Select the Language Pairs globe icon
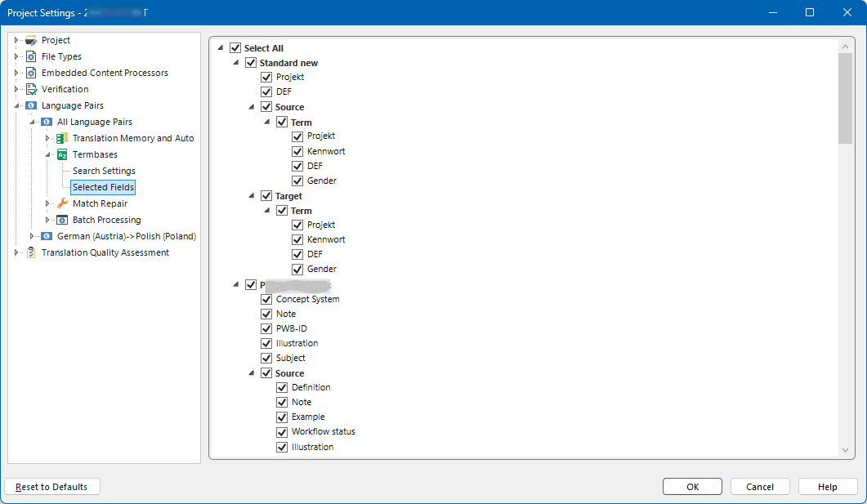The image size is (867, 504). click(x=30, y=105)
